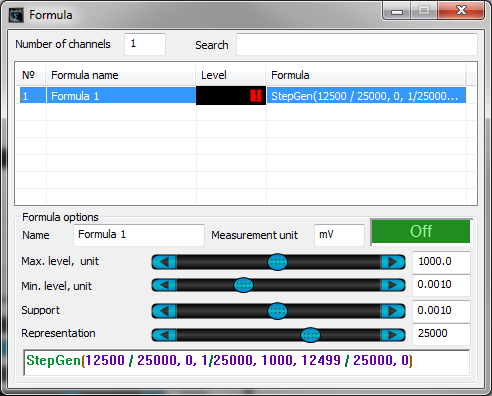Click the Search input field
This screenshot has height=396, width=492.
click(357, 44)
